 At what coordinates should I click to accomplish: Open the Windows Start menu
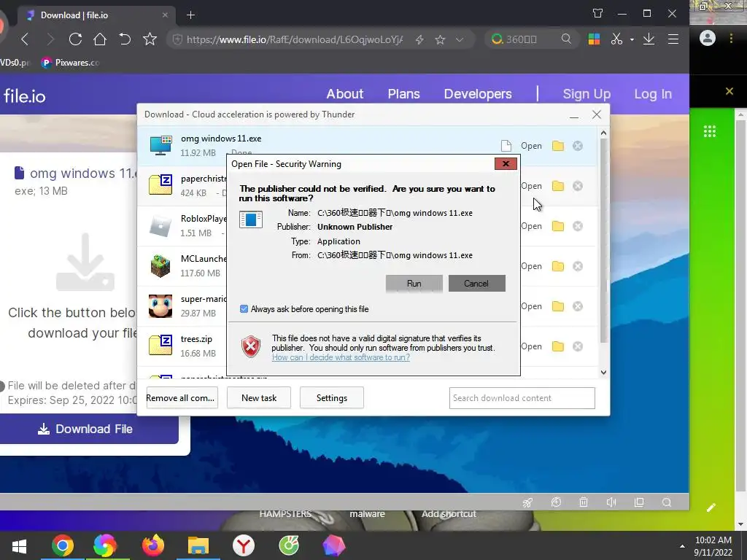19,545
